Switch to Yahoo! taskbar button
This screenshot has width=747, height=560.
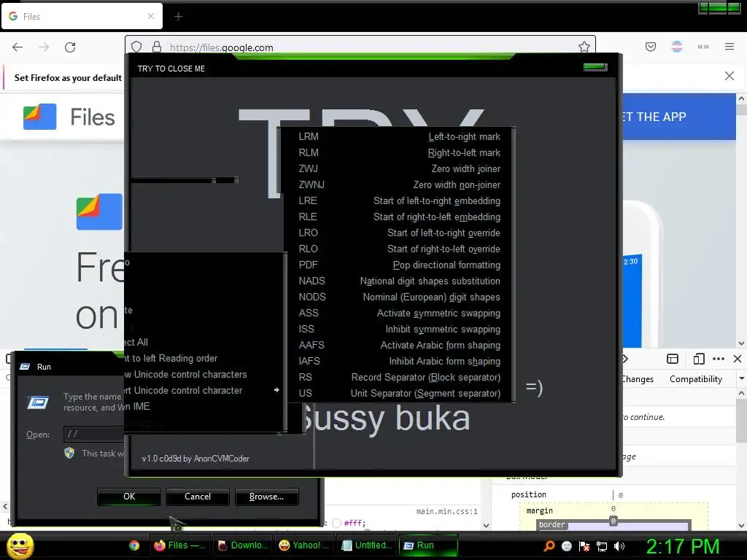click(305, 545)
